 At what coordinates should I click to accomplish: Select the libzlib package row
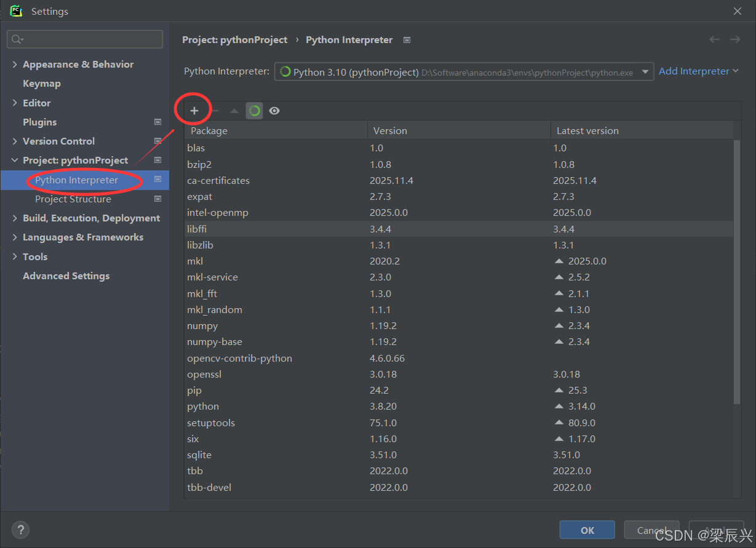(459, 245)
